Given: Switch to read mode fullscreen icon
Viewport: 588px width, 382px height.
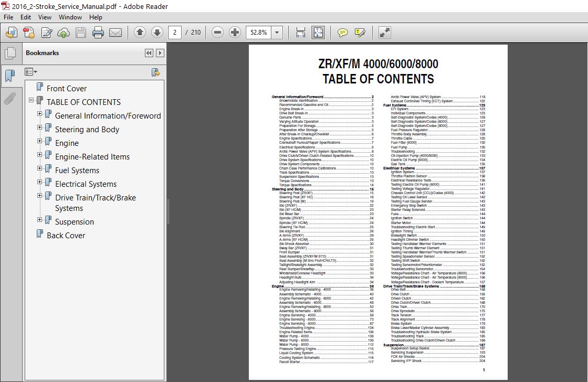Looking at the screenshot, I should (384, 33).
